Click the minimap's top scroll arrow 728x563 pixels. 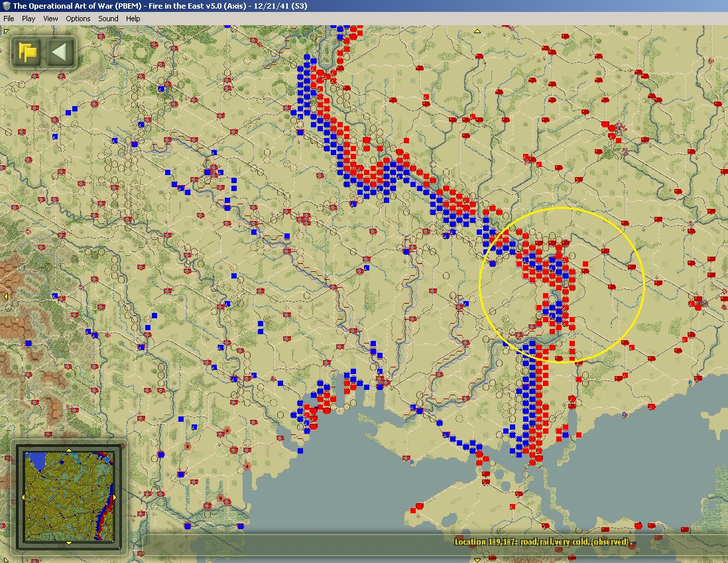pyautogui.click(x=68, y=449)
